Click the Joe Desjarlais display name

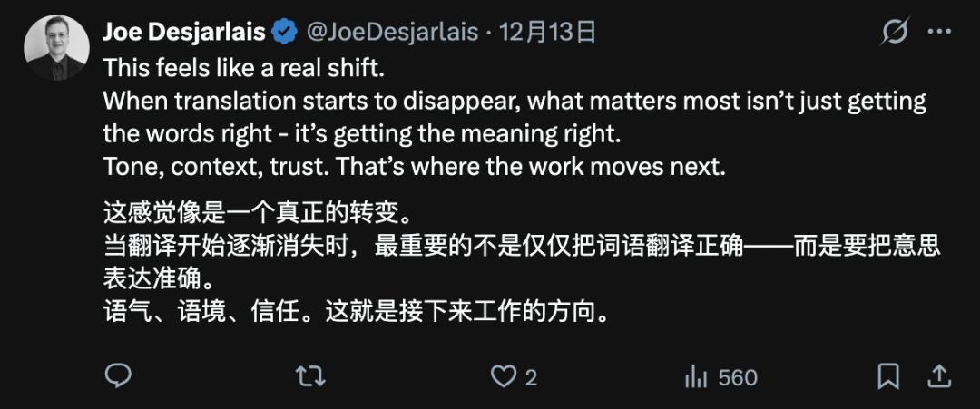(183, 33)
